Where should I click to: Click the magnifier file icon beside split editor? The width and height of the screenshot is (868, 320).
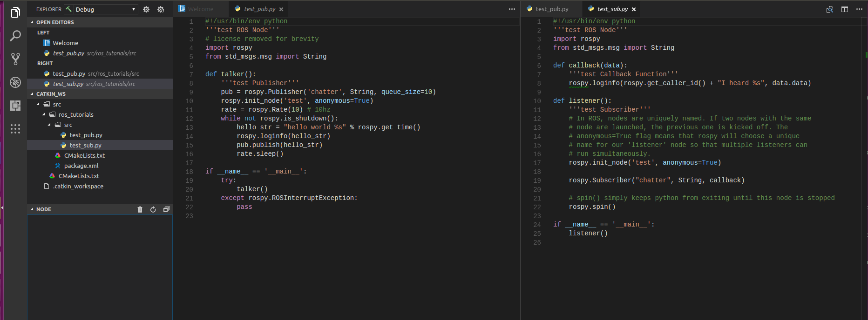coord(829,9)
